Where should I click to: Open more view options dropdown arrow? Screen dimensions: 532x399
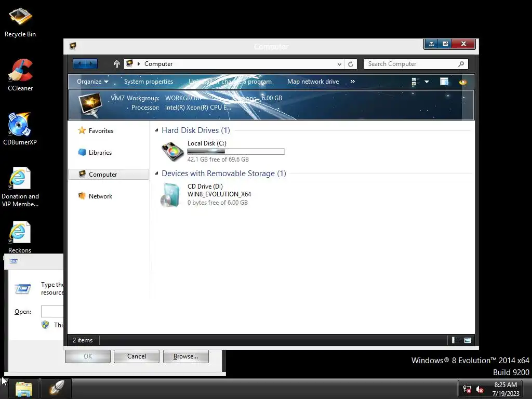coord(427,82)
